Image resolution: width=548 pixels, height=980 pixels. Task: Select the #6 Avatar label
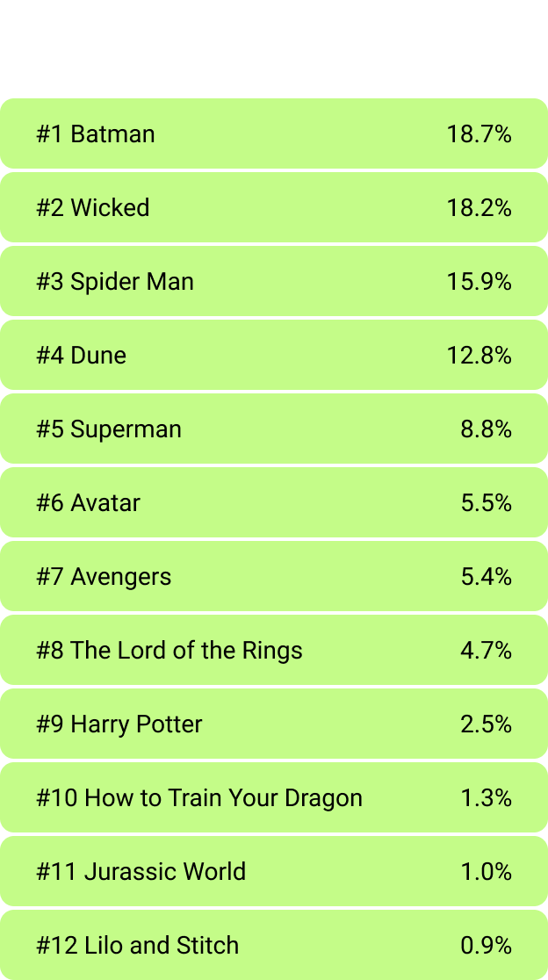89,503
